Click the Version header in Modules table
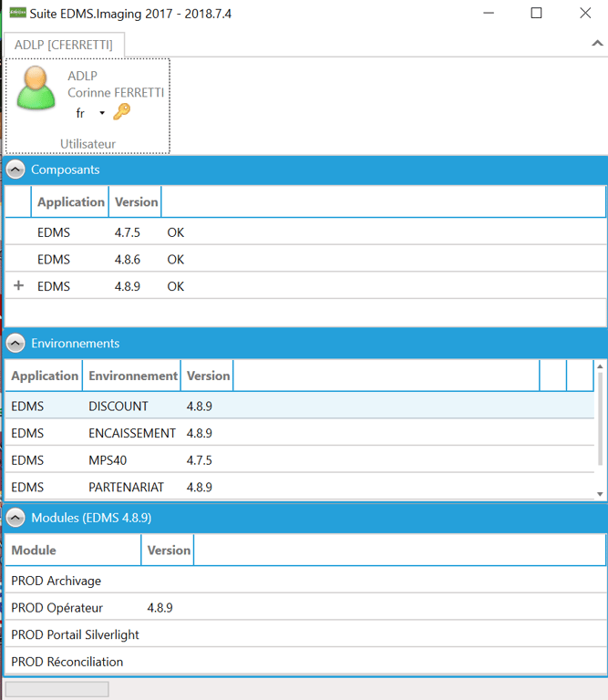 [x=169, y=551]
